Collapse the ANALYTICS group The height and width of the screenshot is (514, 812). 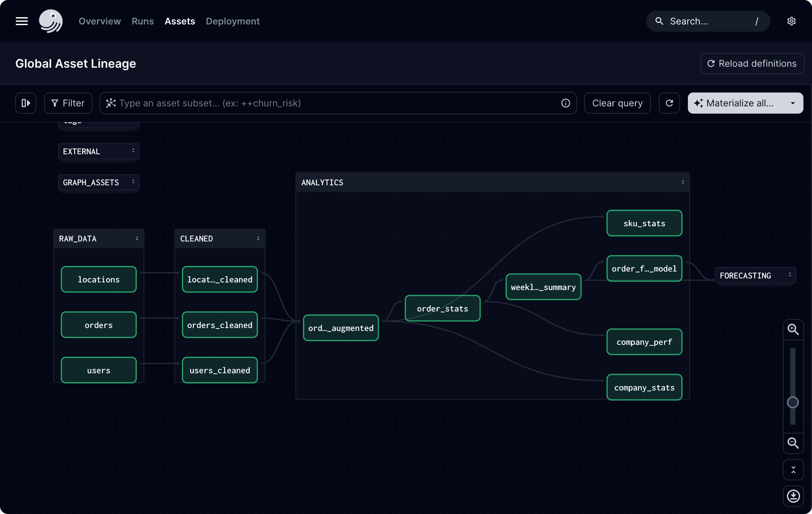(x=683, y=182)
